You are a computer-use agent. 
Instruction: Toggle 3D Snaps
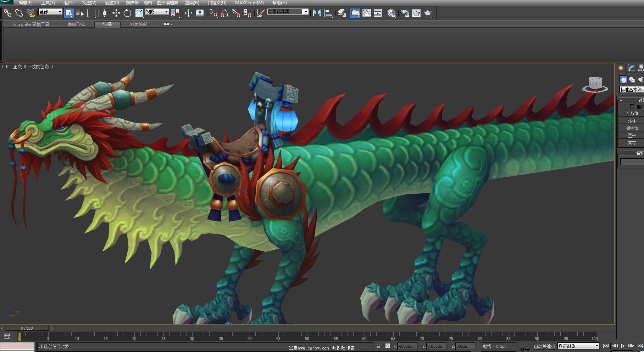(x=213, y=13)
